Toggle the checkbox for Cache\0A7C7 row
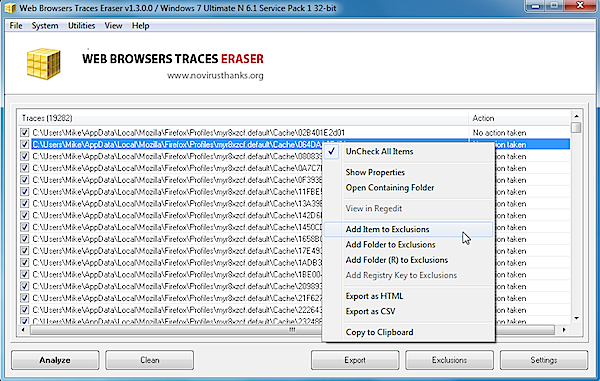 [24, 168]
